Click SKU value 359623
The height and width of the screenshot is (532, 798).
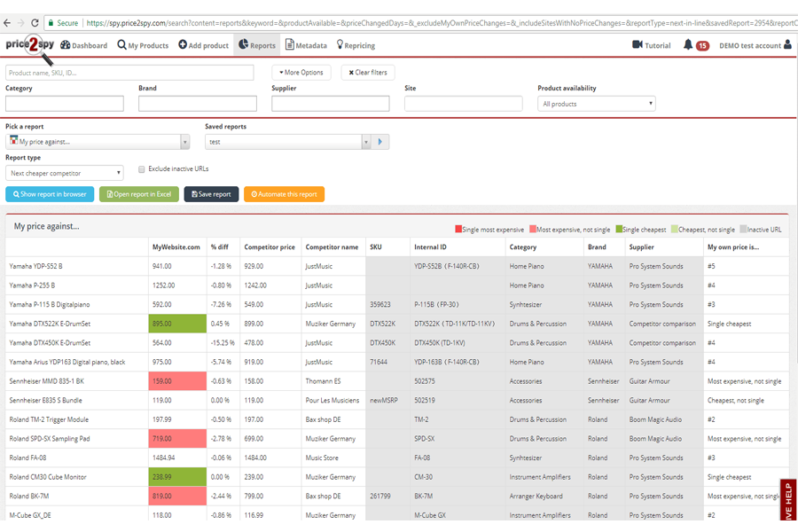[x=380, y=304]
